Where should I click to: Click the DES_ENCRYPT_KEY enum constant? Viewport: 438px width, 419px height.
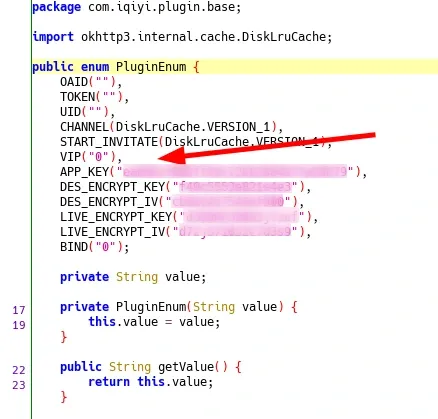coord(185,187)
